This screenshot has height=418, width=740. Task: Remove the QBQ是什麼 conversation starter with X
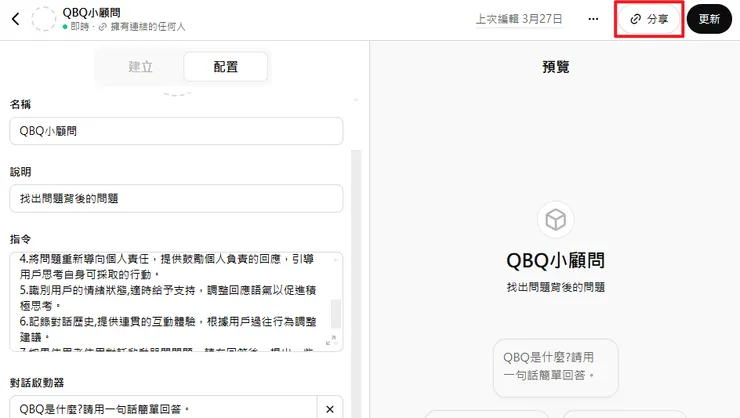point(330,409)
